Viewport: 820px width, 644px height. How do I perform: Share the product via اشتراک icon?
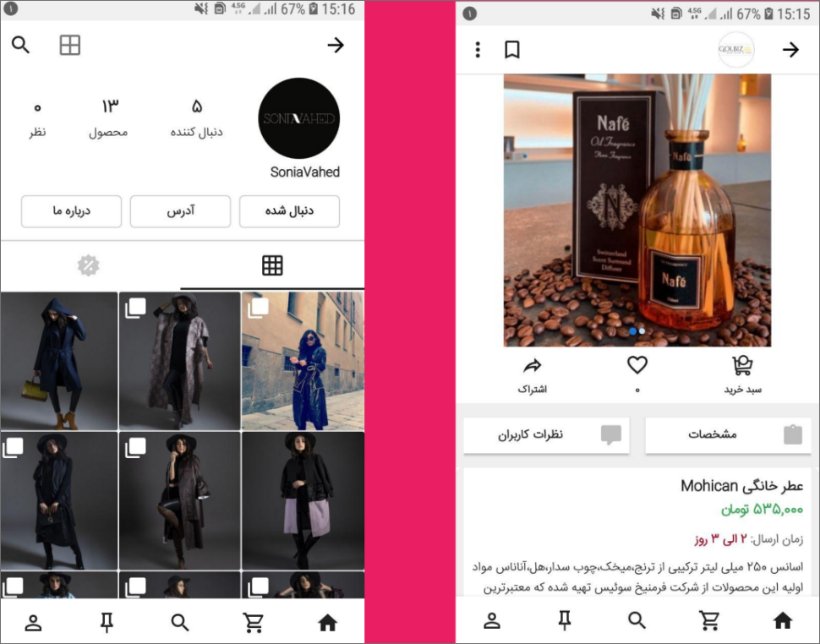533,376
